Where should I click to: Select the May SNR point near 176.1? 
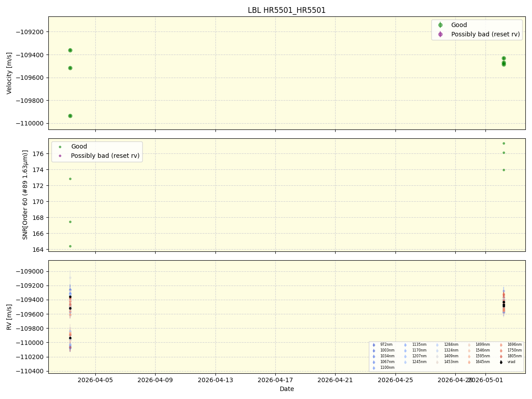point(504,153)
